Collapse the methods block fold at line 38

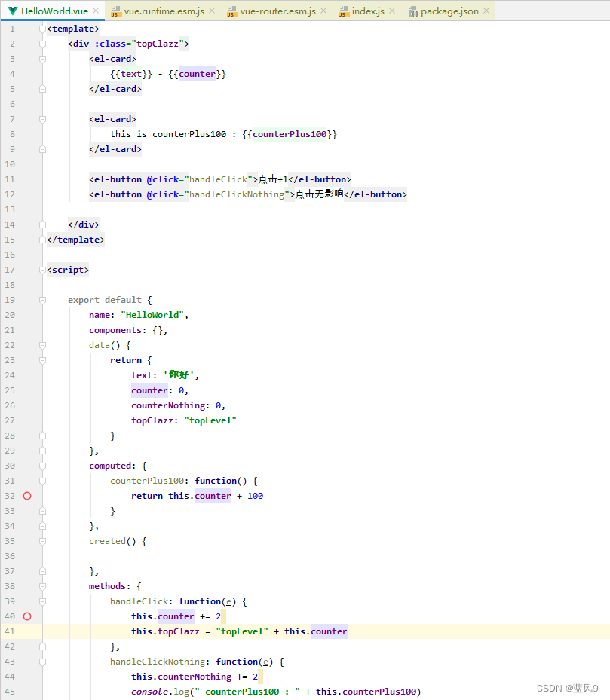(41, 585)
